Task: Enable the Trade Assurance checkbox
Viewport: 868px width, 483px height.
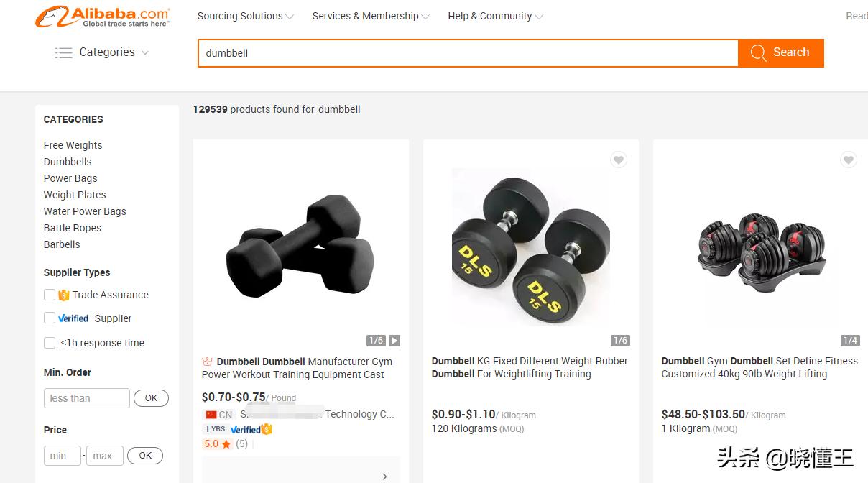Action: [50, 295]
